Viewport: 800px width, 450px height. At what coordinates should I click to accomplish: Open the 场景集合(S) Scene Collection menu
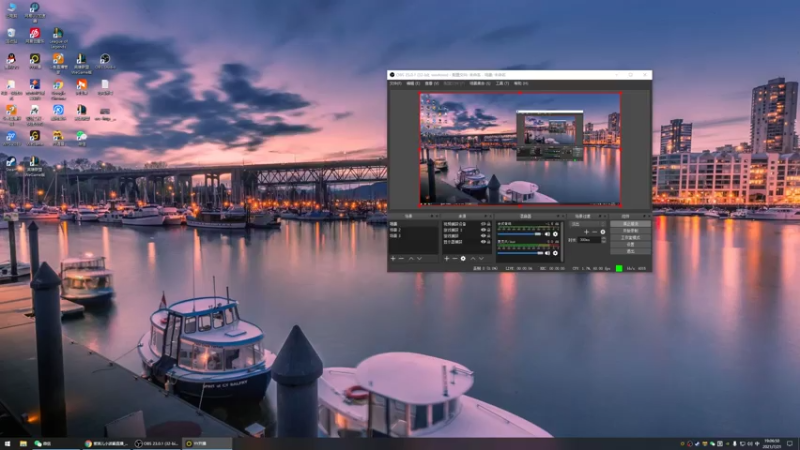[x=480, y=83]
